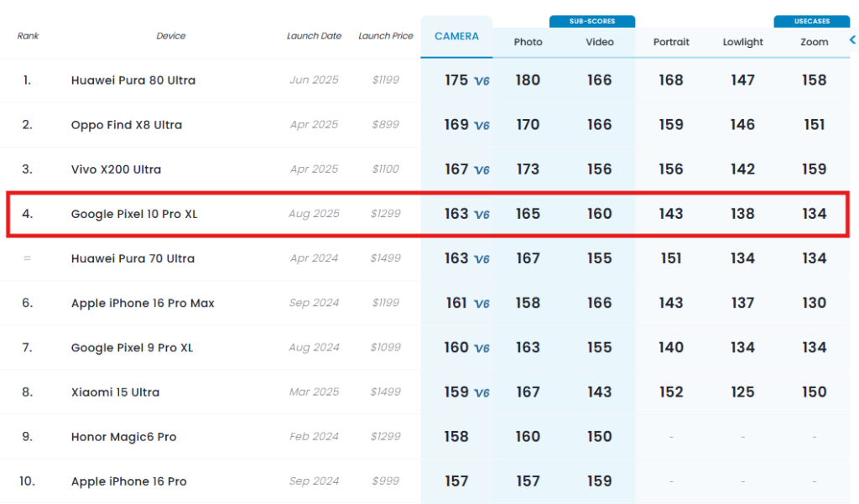Screen dimensions: 859x504
Task: Sort by the Zoom usecase column
Action: [815, 42]
